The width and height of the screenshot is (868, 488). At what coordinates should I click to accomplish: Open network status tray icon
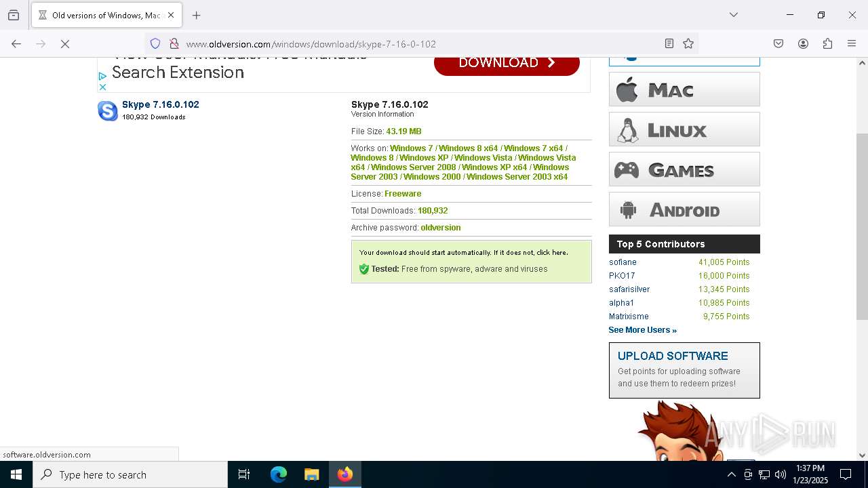click(764, 474)
